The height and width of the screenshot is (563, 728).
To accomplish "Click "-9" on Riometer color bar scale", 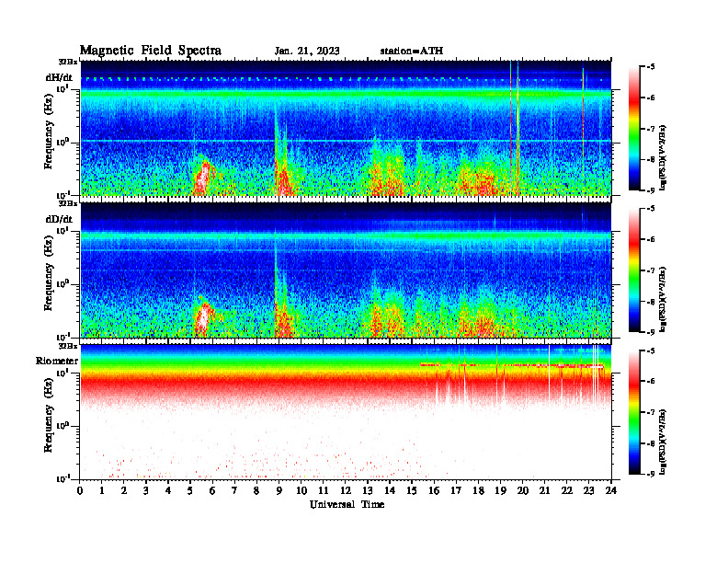I will [x=651, y=474].
